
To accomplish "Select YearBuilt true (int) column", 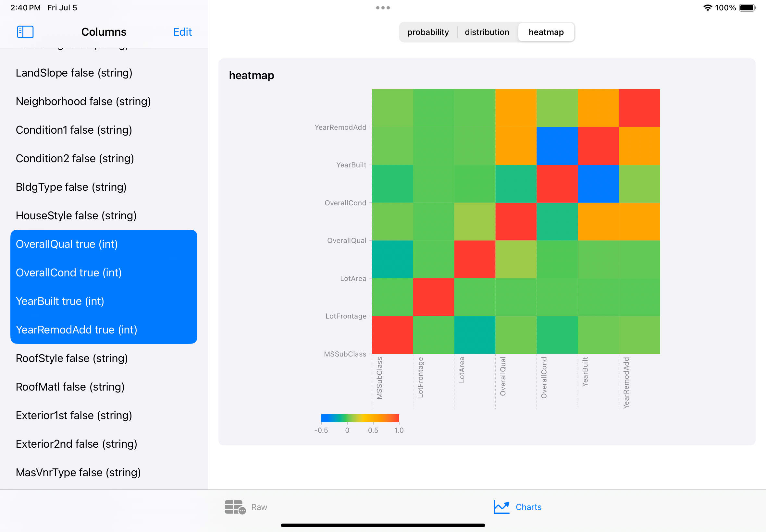I will pyautogui.click(x=60, y=301).
